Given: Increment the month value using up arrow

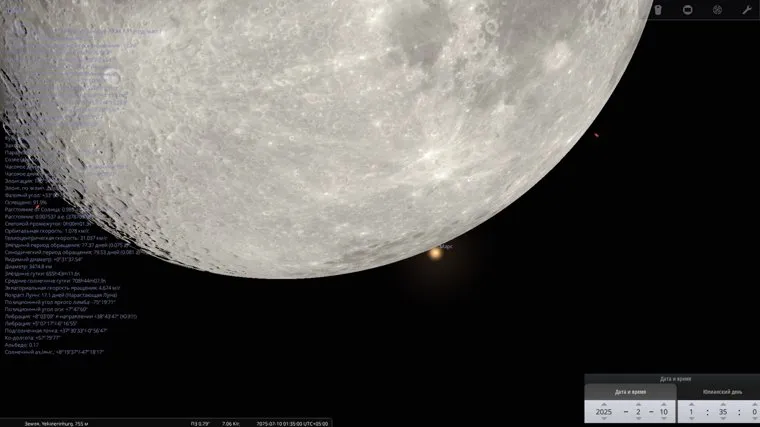Looking at the screenshot, I should click(x=637, y=402).
